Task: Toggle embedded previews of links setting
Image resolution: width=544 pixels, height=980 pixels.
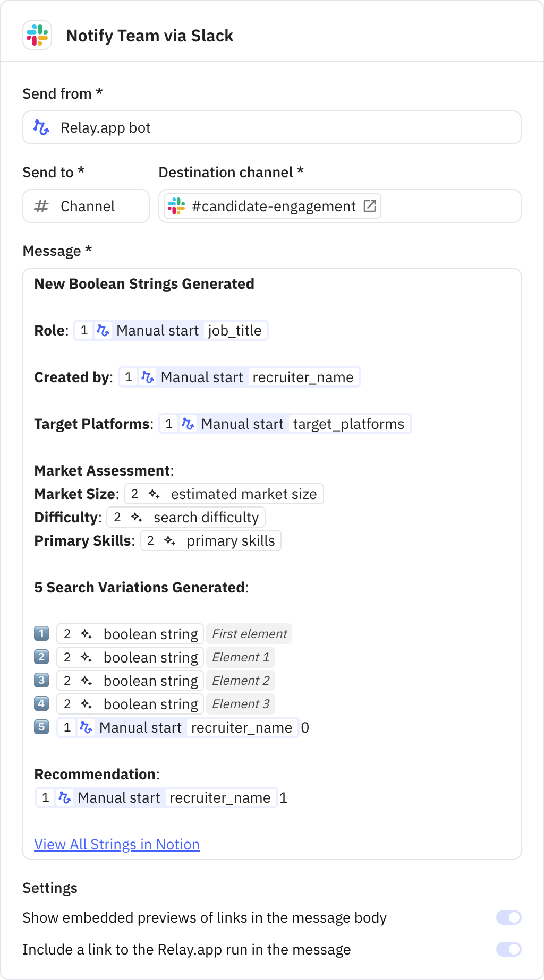Action: click(508, 917)
